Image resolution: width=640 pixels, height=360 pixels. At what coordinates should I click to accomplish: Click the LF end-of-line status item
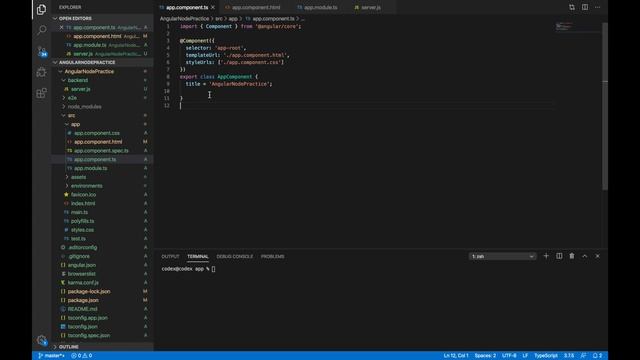coord(525,356)
